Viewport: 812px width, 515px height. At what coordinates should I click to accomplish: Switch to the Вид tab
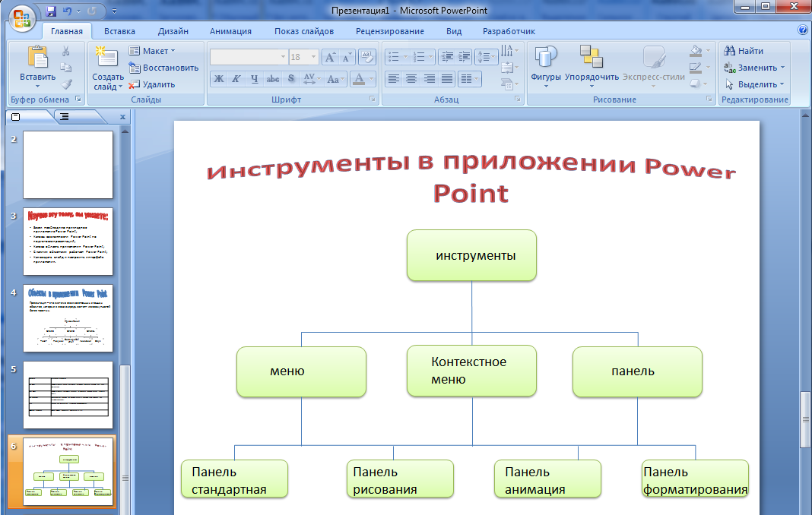click(454, 31)
